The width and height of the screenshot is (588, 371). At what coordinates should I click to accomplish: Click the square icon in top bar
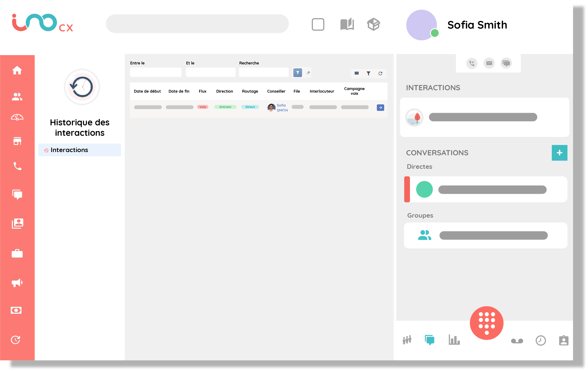[318, 24]
